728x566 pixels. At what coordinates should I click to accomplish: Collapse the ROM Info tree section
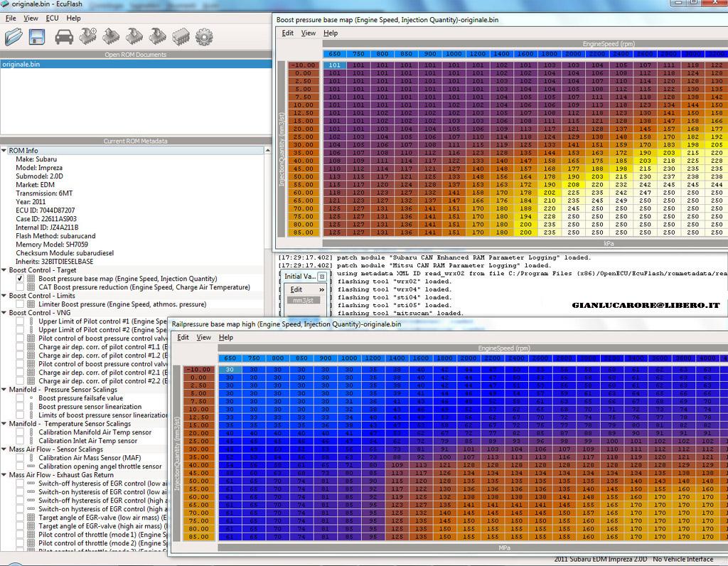pos(4,151)
